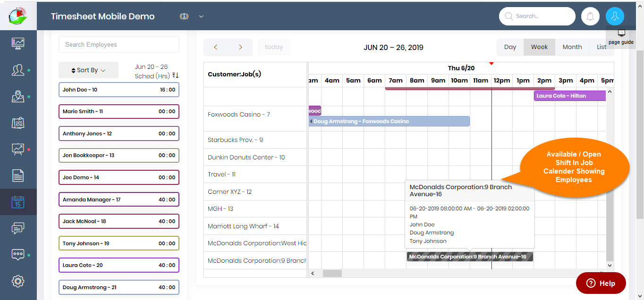644x300 pixels.
Task: Click the Timesheet Mobile logo icon
Action: point(18,15)
